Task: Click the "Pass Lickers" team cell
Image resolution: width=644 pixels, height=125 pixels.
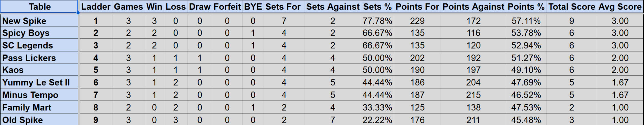Action: [x=39, y=58]
